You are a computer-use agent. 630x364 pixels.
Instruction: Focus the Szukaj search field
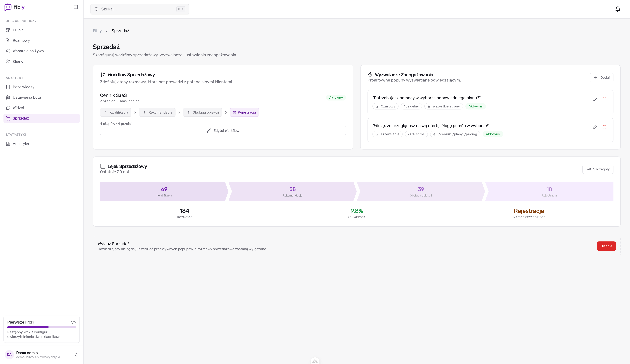[140, 9]
